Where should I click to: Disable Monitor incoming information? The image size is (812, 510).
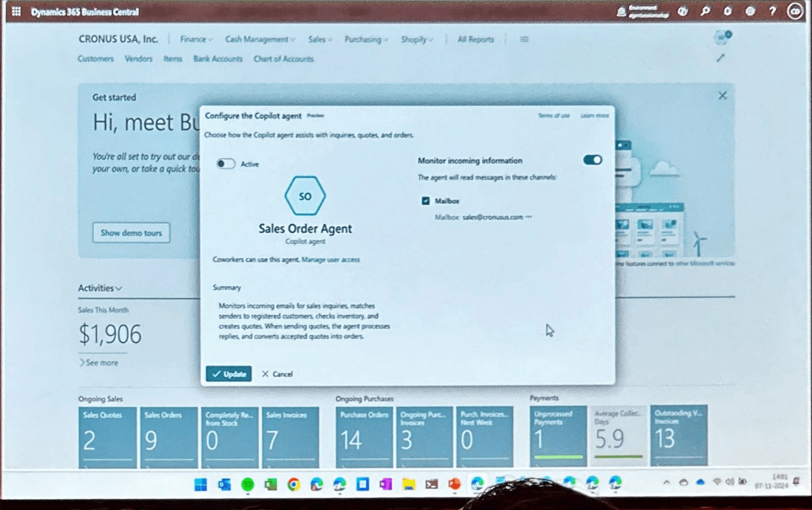592,160
